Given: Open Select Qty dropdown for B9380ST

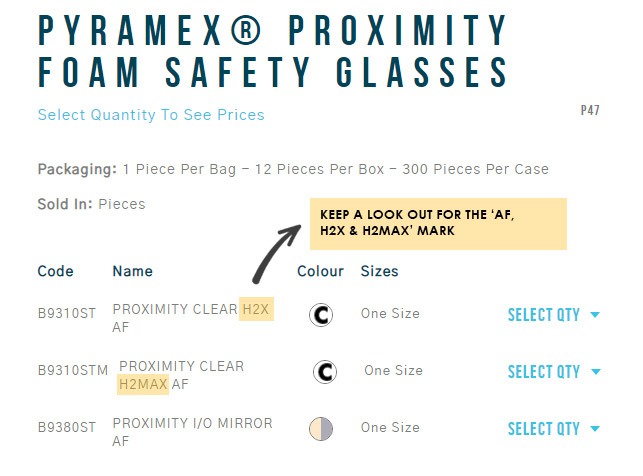Looking at the screenshot, I should (x=554, y=429).
